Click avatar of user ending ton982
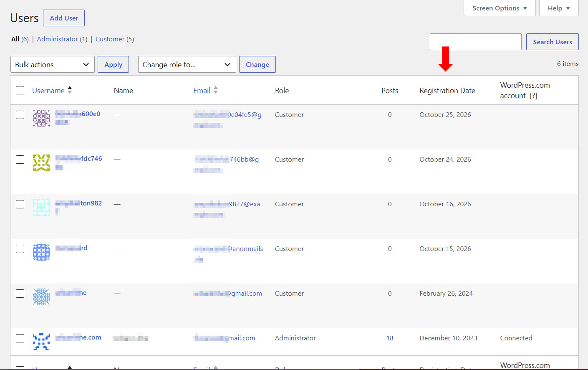Viewport: 588px width, 370px height. (41, 208)
